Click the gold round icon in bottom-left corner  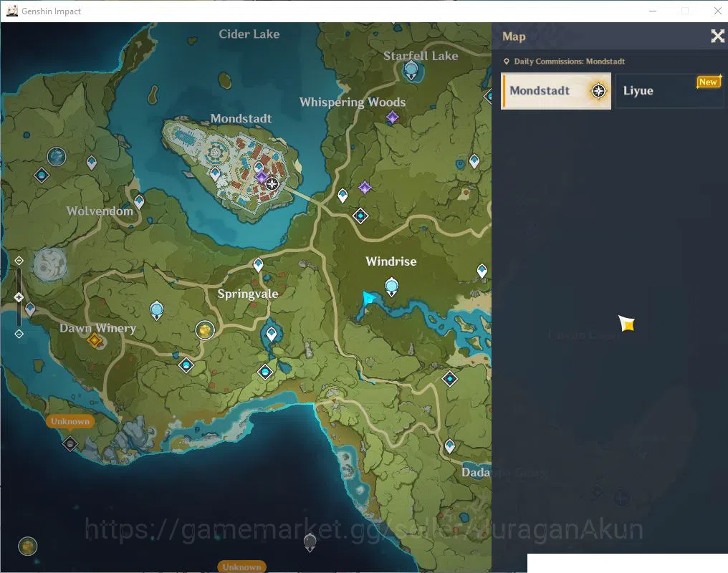[x=27, y=546]
